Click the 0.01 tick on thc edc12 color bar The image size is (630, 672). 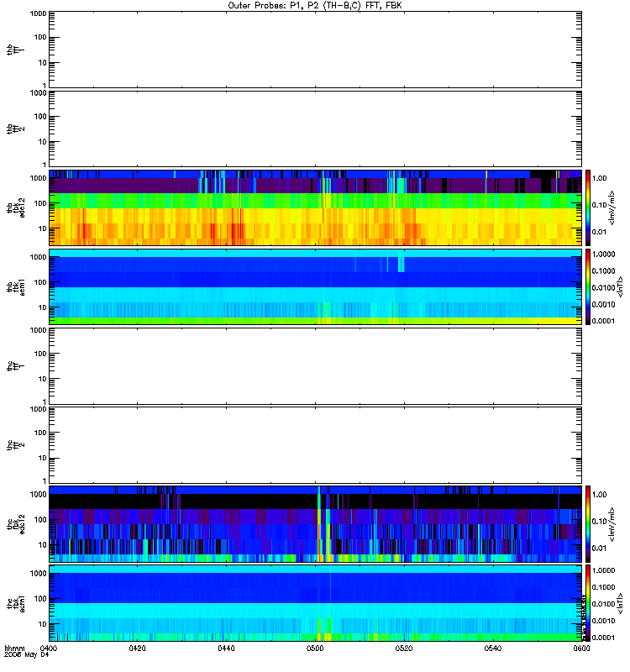pyautogui.click(x=599, y=549)
